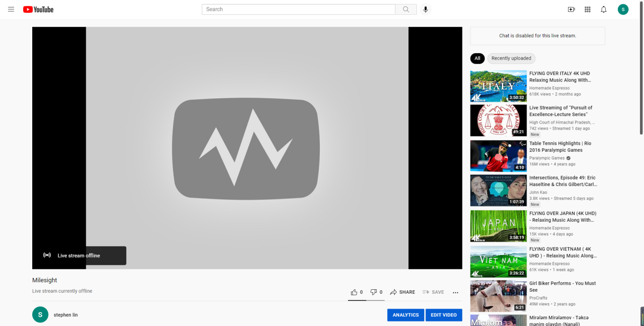Visit the High Court of Himachal Pradesh channel

(562, 123)
